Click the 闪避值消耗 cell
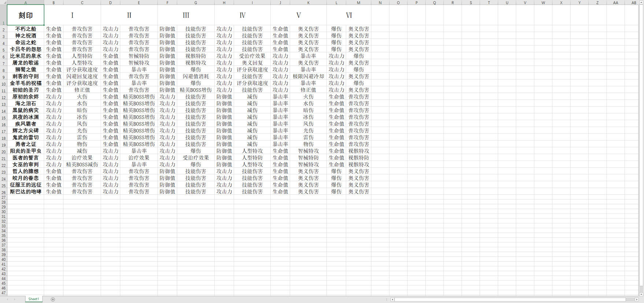The image size is (644, 303). pyautogui.click(x=196, y=76)
